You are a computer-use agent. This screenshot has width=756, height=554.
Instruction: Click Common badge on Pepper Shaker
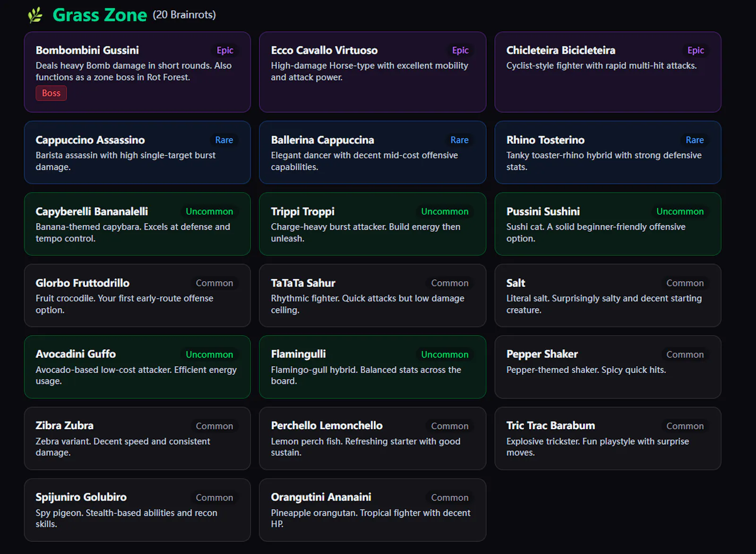pyautogui.click(x=685, y=355)
